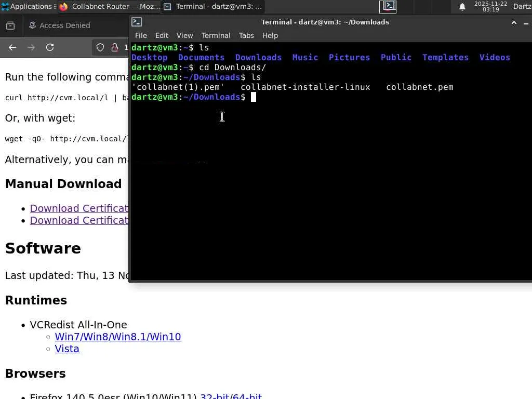
Task: Switch to Collabnet Router Firefox window in taskbar
Action: click(x=109, y=6)
